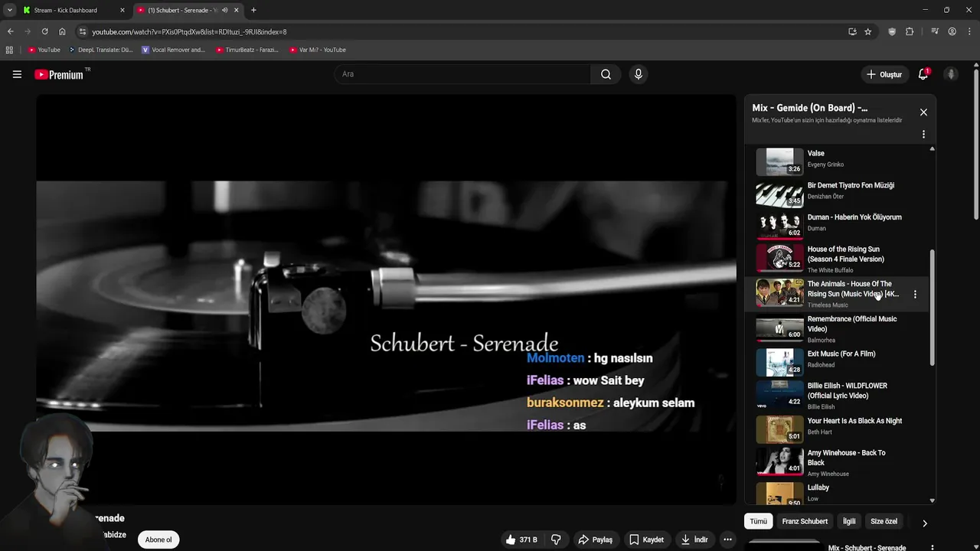This screenshot has height=551, width=980.
Task: Open the tab search dropdown
Action: (9, 10)
